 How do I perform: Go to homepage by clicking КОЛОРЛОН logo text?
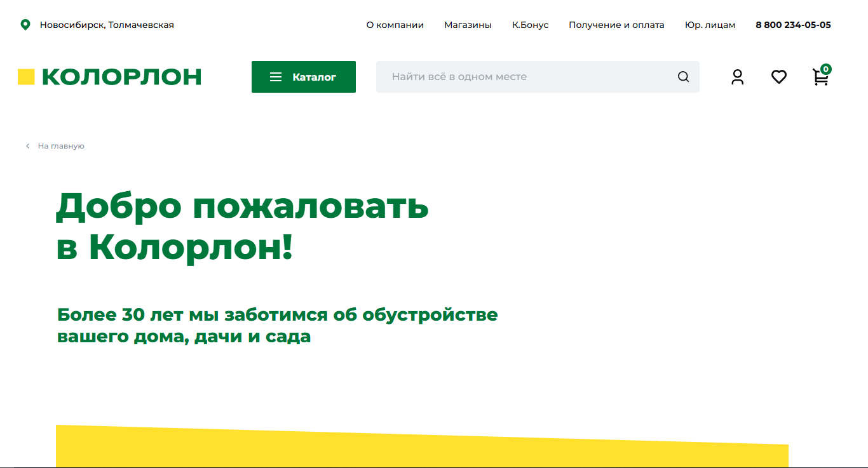click(x=121, y=76)
